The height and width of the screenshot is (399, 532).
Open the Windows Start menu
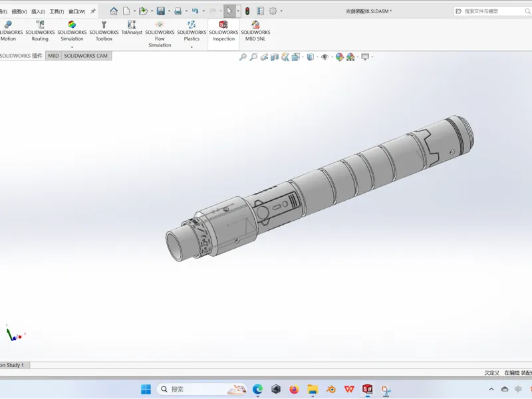coord(146,389)
